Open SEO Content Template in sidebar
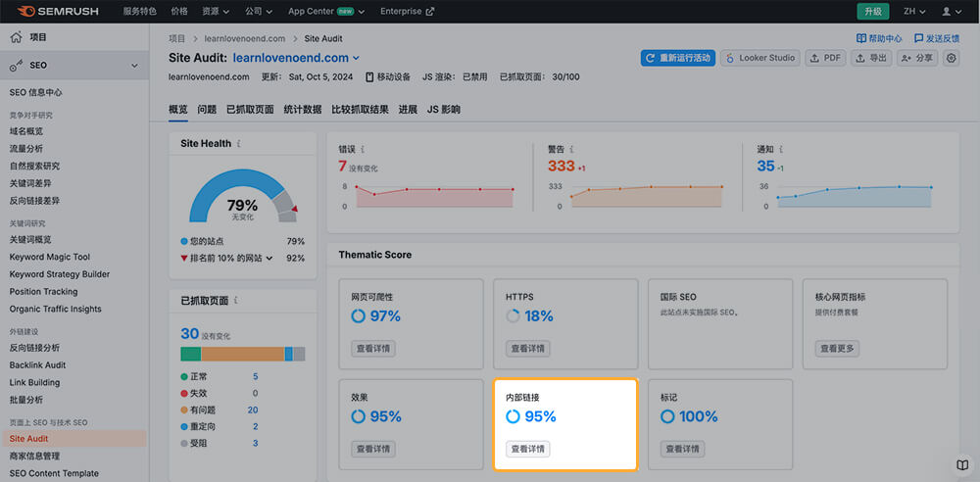The height and width of the screenshot is (482, 980). click(x=54, y=474)
